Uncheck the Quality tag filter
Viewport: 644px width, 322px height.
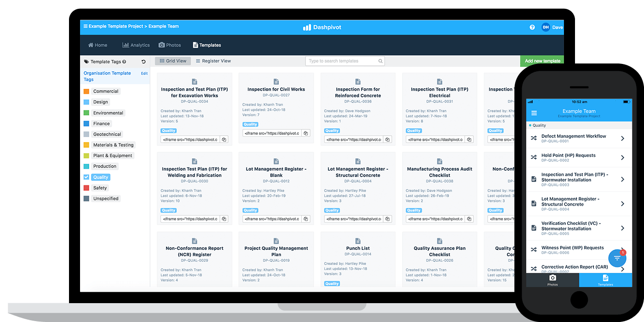coord(86,177)
